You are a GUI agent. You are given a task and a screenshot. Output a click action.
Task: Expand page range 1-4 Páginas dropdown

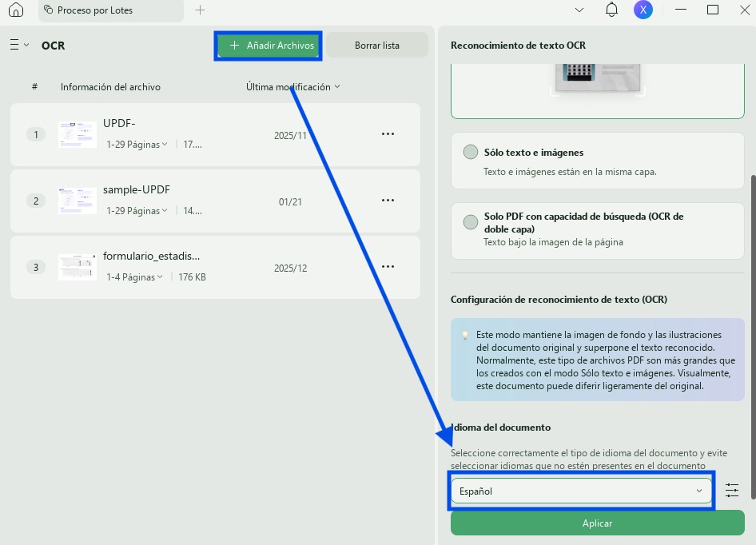(134, 276)
